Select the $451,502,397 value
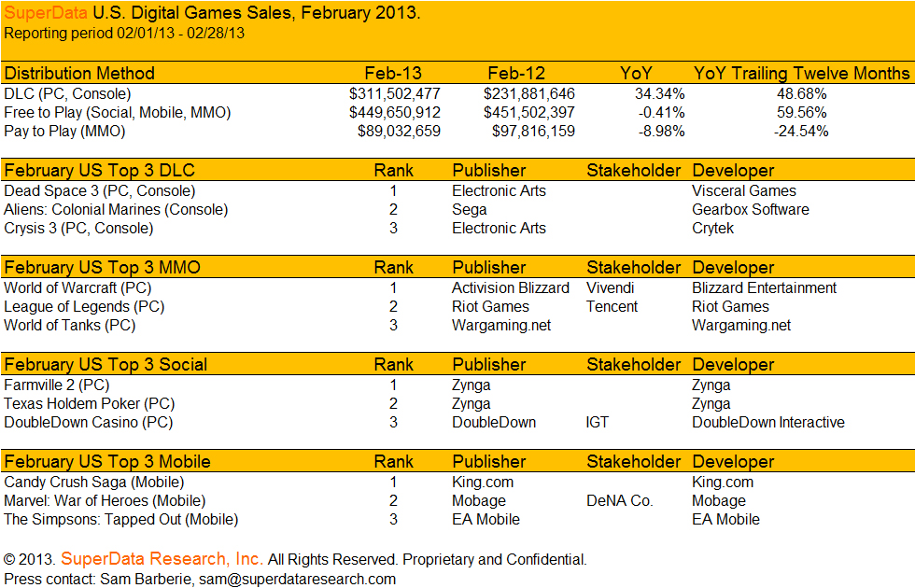915x588 pixels. (529, 113)
